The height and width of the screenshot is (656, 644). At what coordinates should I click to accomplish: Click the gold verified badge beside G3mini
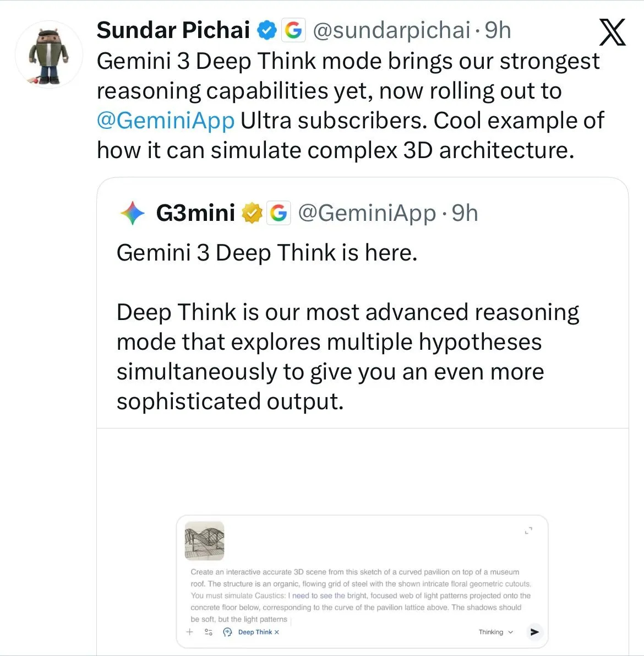[x=252, y=213]
